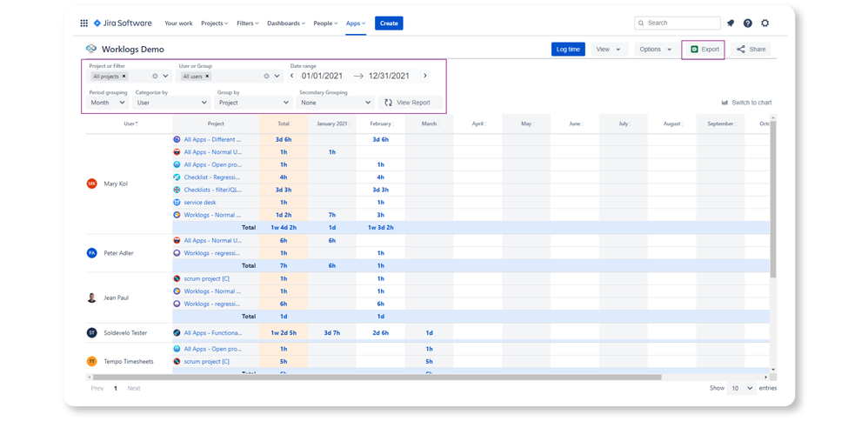Image resolution: width=868 pixels, height=421 pixels.
Task: Open the app switcher grid icon
Action: (84, 23)
